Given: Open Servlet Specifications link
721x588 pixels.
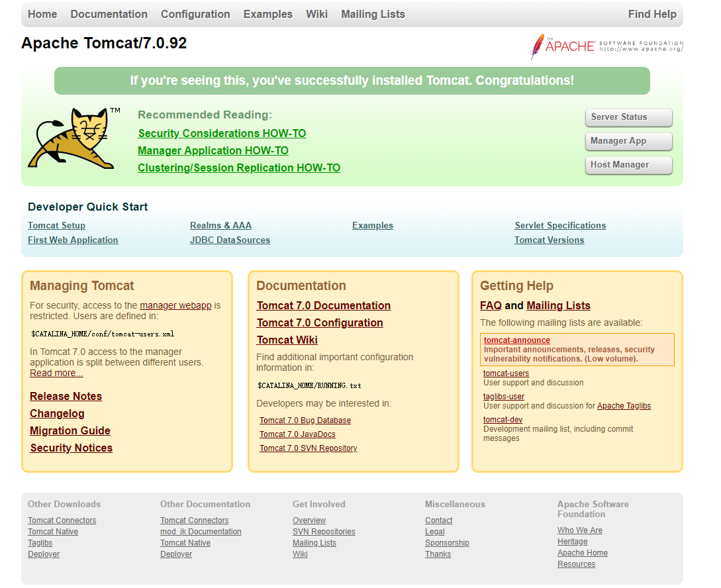Looking at the screenshot, I should (x=561, y=225).
